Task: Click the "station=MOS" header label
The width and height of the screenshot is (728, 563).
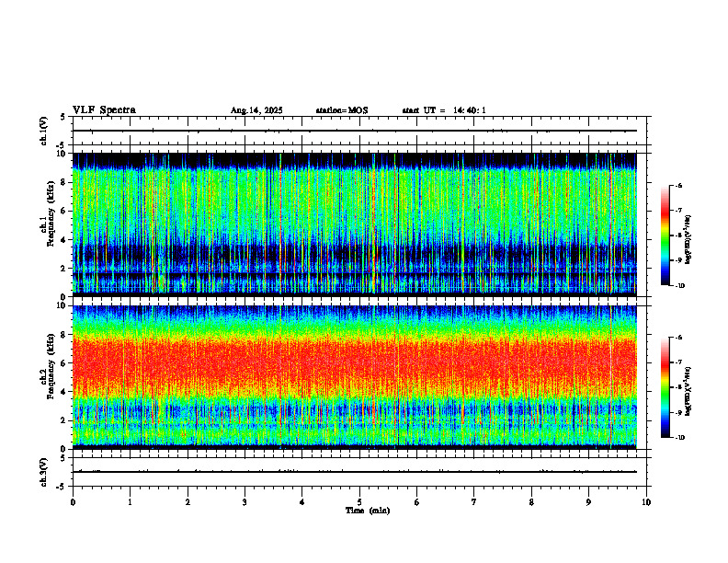Action: click(x=342, y=110)
